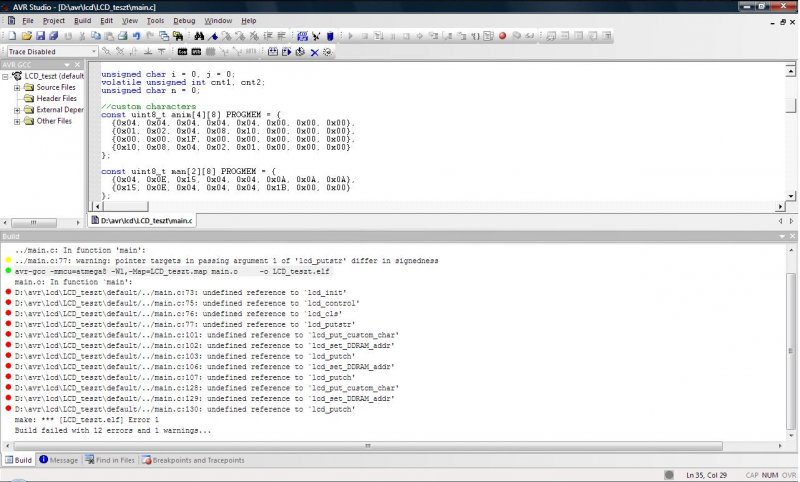
Task: Collapse the LCD_teszt project tree node
Action: [5, 77]
